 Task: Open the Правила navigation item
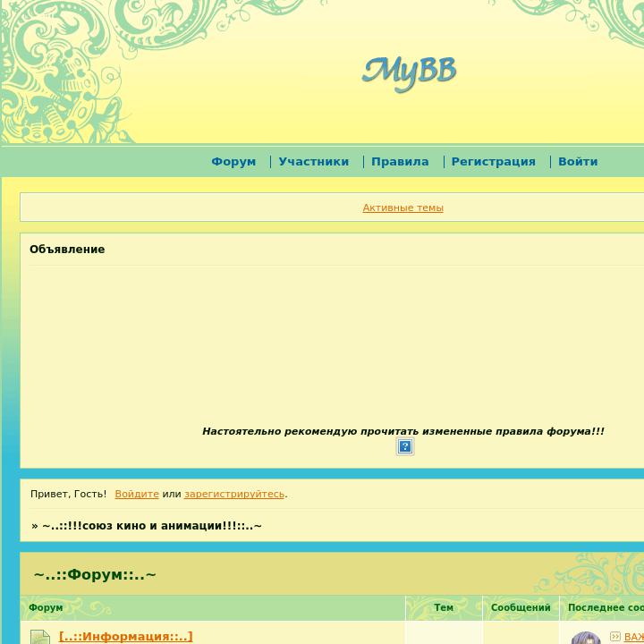coord(400,162)
